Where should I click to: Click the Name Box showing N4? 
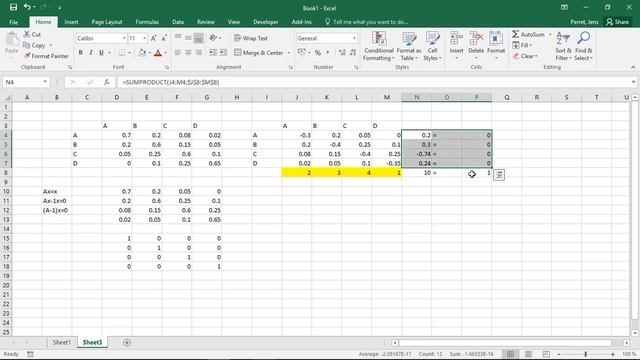(x=25, y=82)
